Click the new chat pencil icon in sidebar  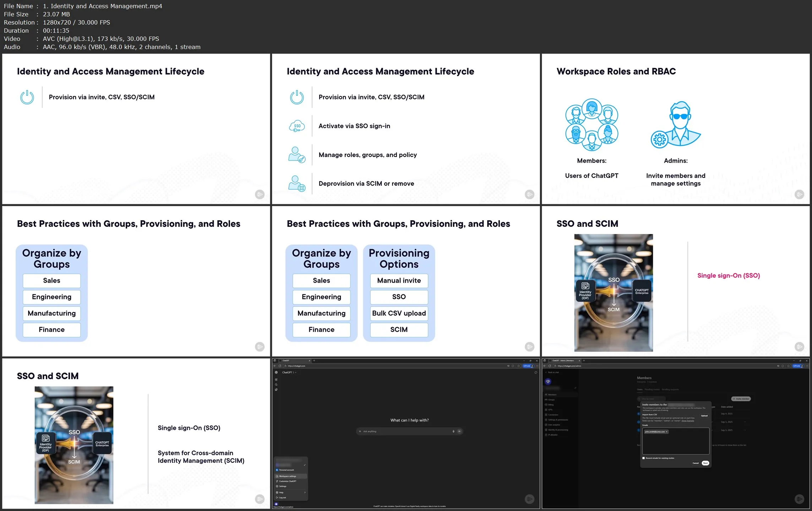pos(276,380)
